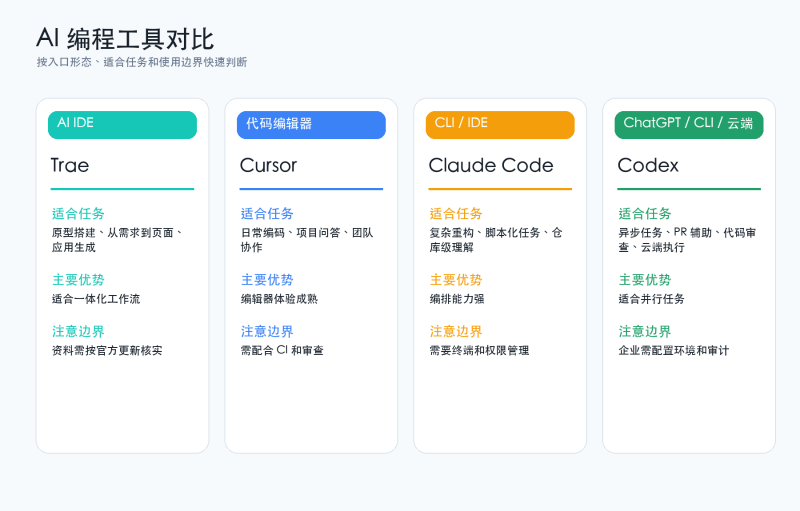
Task: Select the Claude Code card title
Action: tap(491, 165)
